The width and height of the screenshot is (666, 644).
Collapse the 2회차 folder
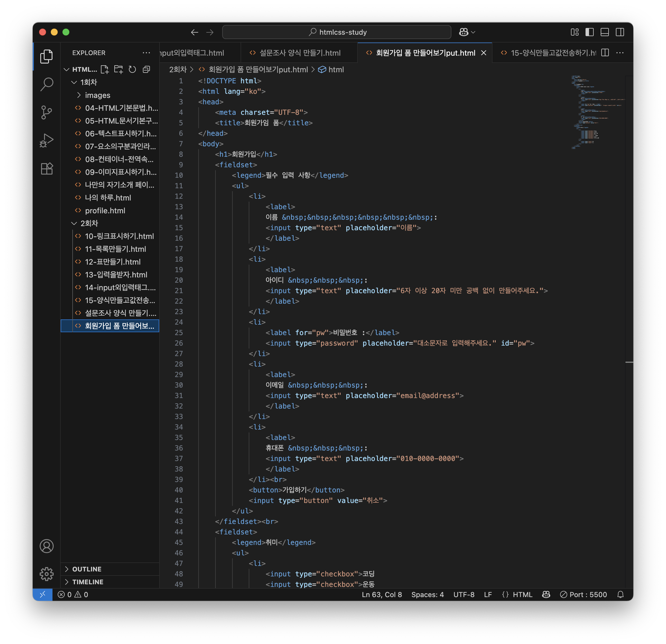coord(89,223)
